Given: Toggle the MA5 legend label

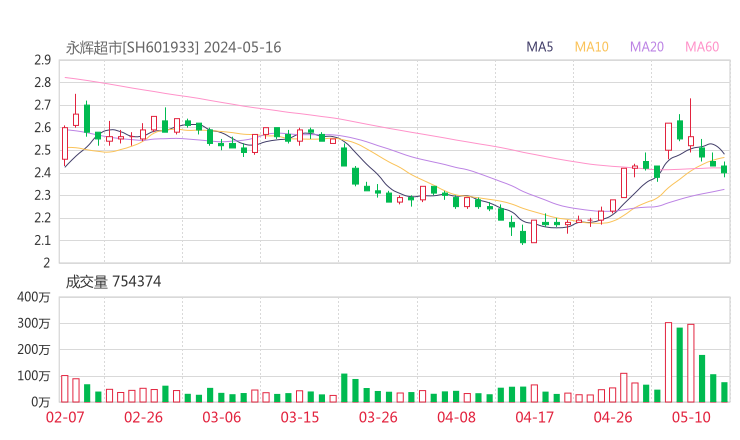Looking at the screenshot, I should tap(540, 47).
